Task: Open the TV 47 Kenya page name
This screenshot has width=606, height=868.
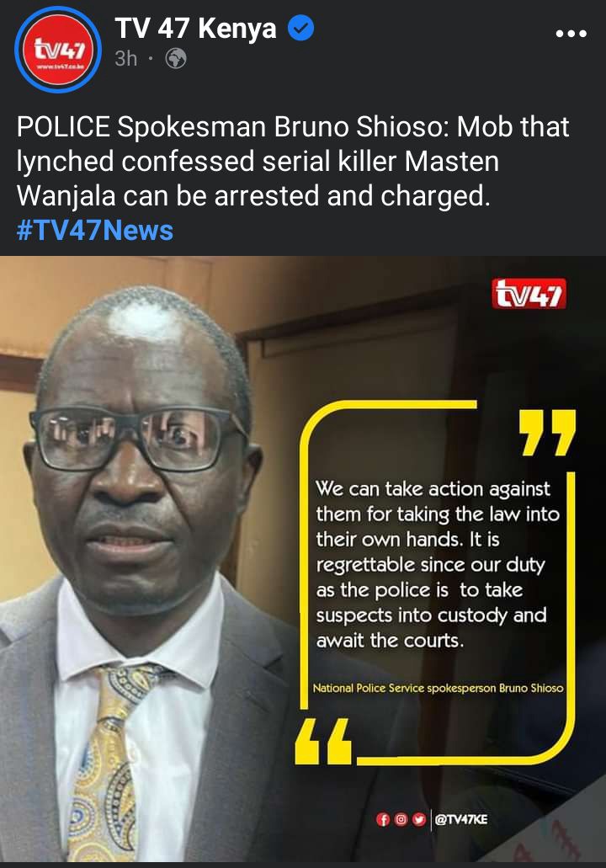Action: pyautogui.click(x=196, y=28)
